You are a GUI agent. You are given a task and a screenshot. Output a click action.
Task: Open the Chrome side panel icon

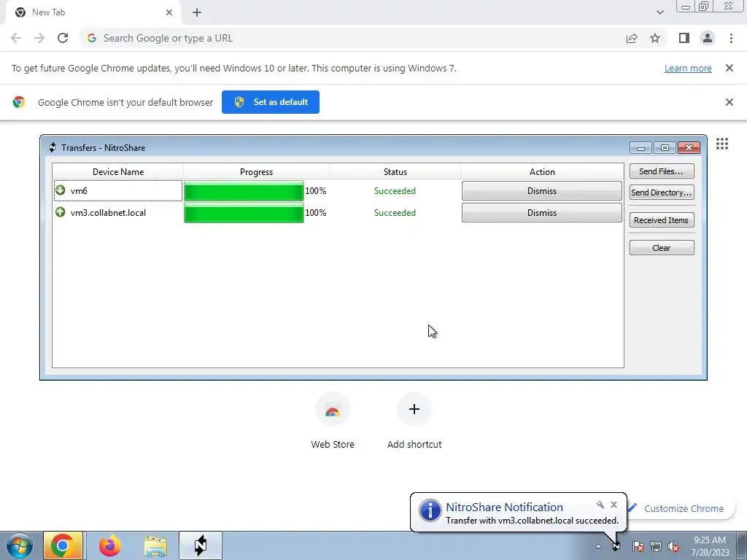(x=684, y=38)
